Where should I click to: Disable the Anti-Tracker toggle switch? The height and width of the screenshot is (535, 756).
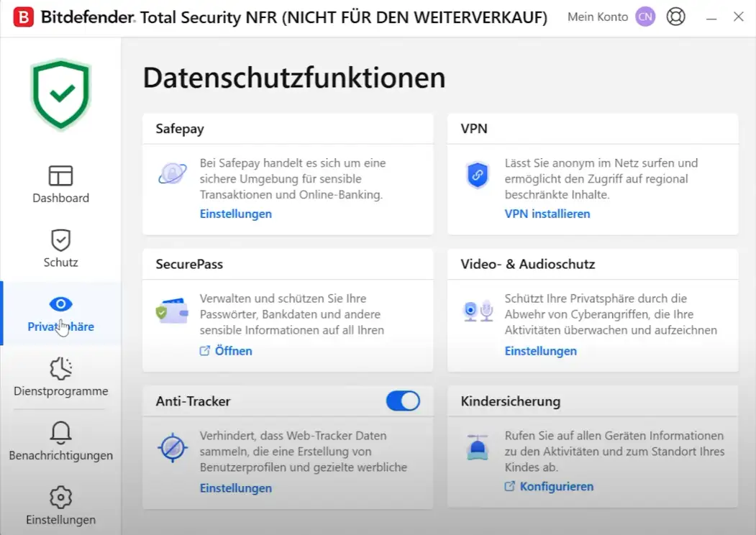403,401
